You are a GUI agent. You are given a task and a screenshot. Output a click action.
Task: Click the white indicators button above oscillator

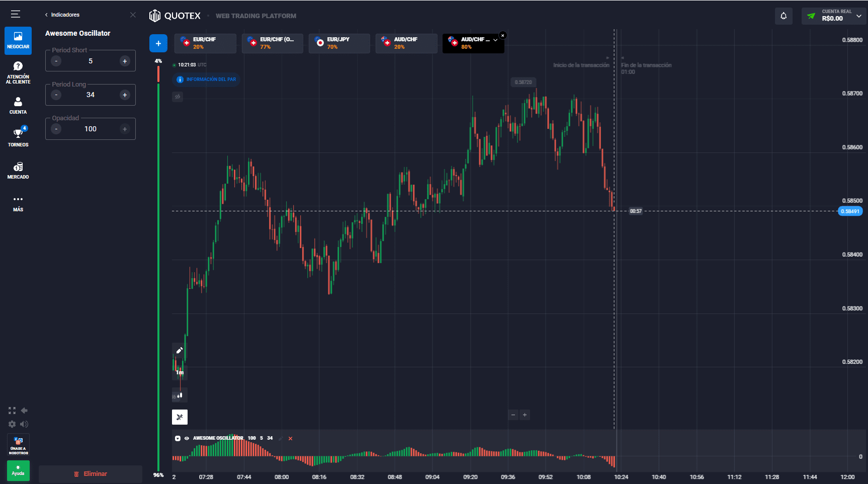point(180,417)
